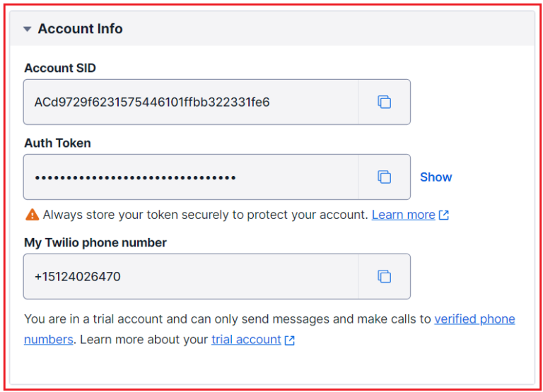Click the trial account notice paragraph
The height and width of the screenshot is (392, 543).
click(x=269, y=329)
